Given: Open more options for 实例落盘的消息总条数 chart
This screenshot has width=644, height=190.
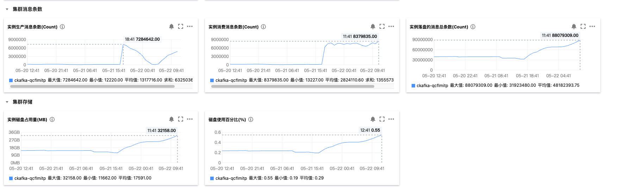Looking at the screenshot, I should click(x=592, y=26).
